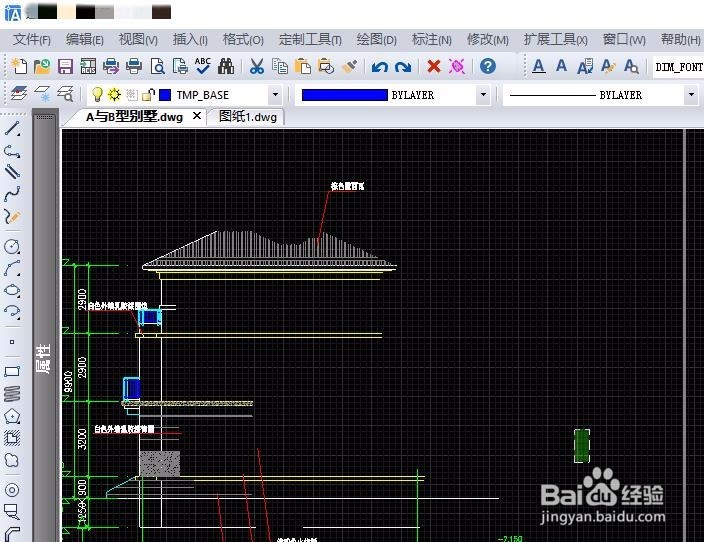Open the 修改(M) menu
This screenshot has width=704, height=542.
(x=487, y=40)
